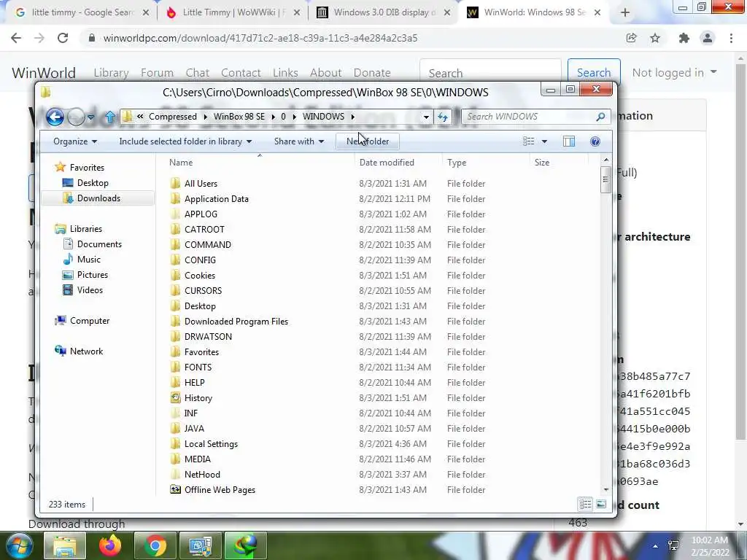Open Explorer Help icon
The height and width of the screenshot is (560, 747).
coord(595,141)
